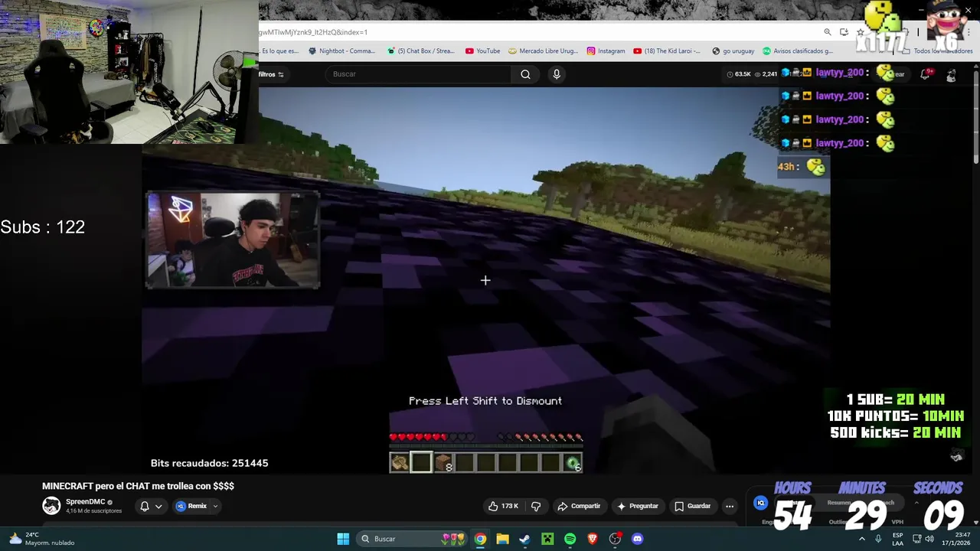Viewport: 980px width, 551px height.
Task: Like the video with thumbs-up 173 K
Action: pyautogui.click(x=503, y=506)
